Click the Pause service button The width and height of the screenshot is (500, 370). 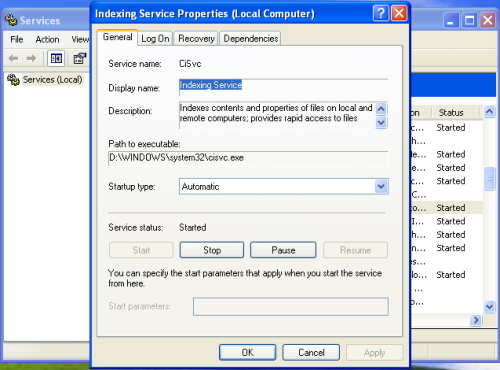coord(283,250)
